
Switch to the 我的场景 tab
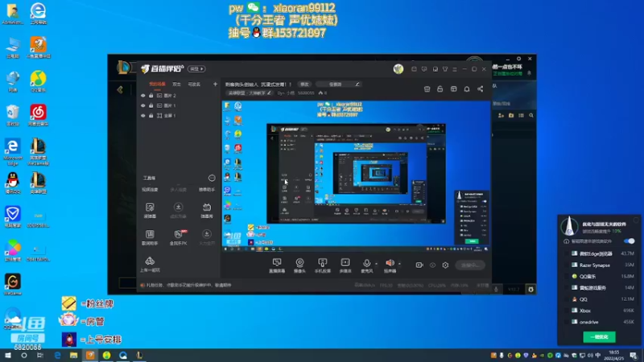157,84
